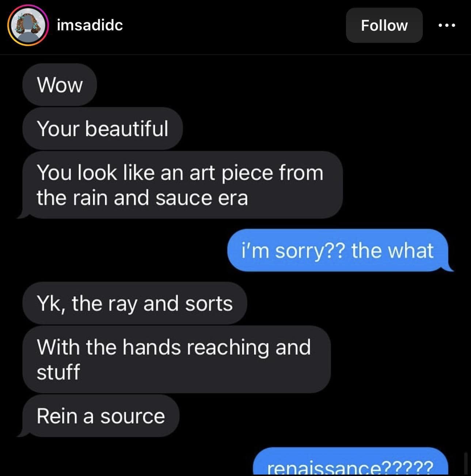Tap the "Rein a source" message bubble

101,416
